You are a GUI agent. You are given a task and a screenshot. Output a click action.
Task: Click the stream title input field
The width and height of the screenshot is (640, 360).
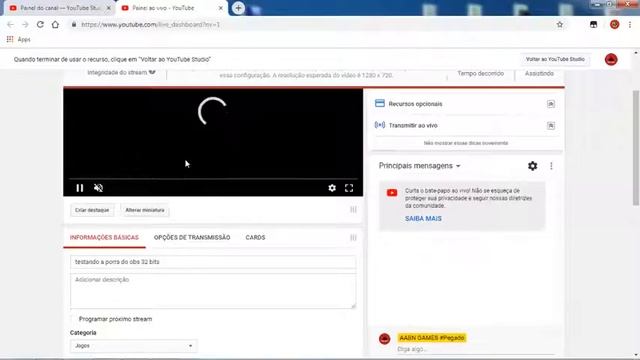pyautogui.click(x=213, y=262)
